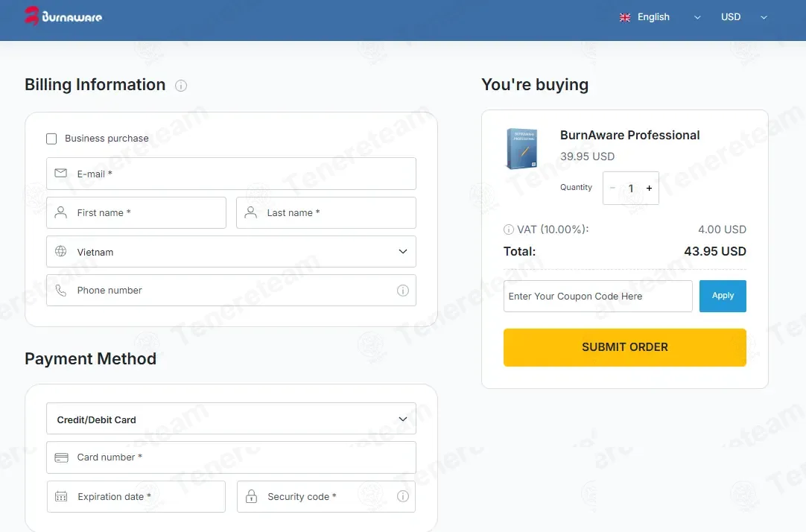The image size is (806, 532).
Task: Click the SUBMIT ORDER button
Action: coord(624,347)
